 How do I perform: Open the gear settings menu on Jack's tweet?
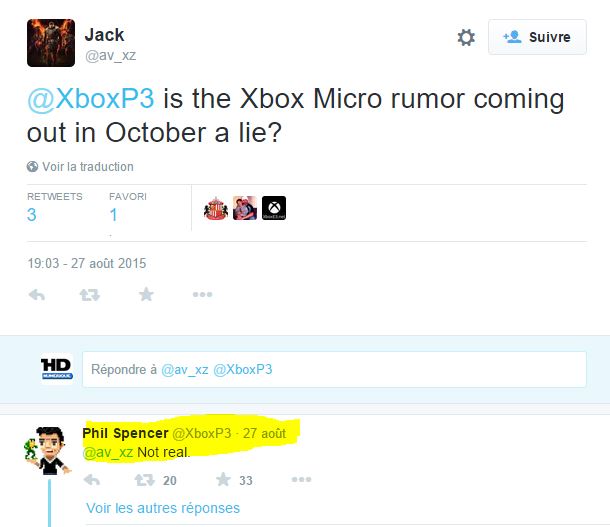pyautogui.click(x=466, y=38)
